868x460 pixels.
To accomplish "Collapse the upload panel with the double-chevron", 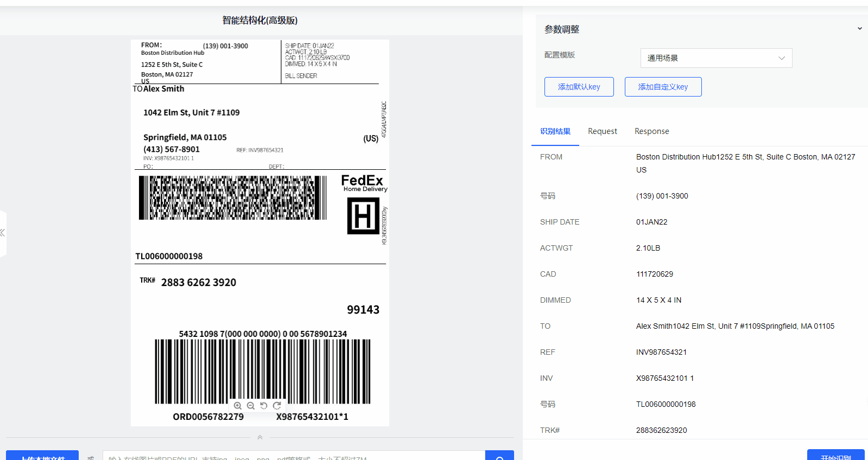I will [x=260, y=437].
